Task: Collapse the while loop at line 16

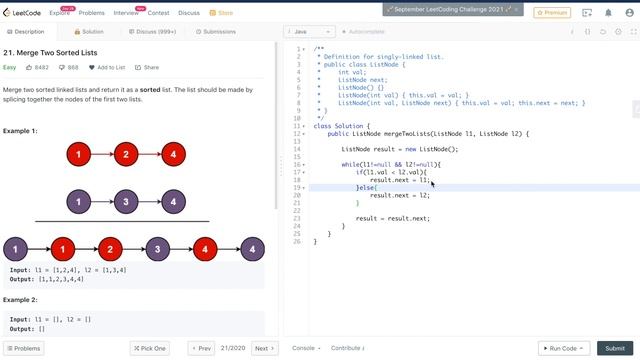Action: tap(304, 165)
